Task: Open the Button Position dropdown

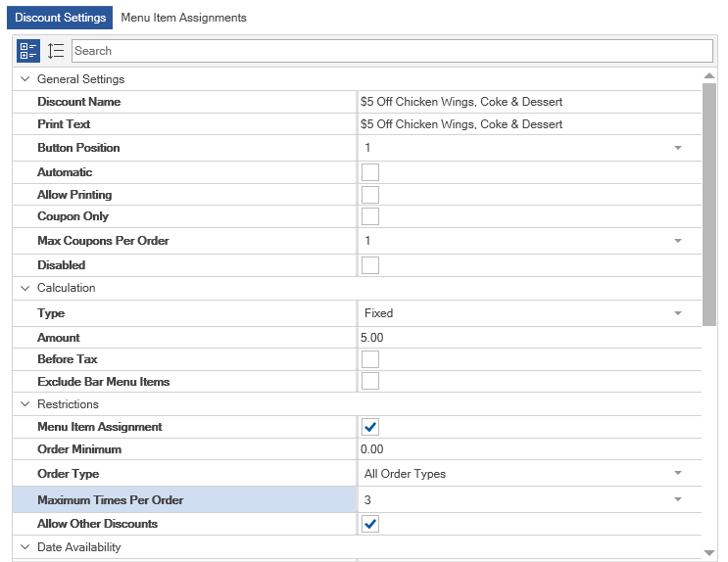Action: coord(677,148)
